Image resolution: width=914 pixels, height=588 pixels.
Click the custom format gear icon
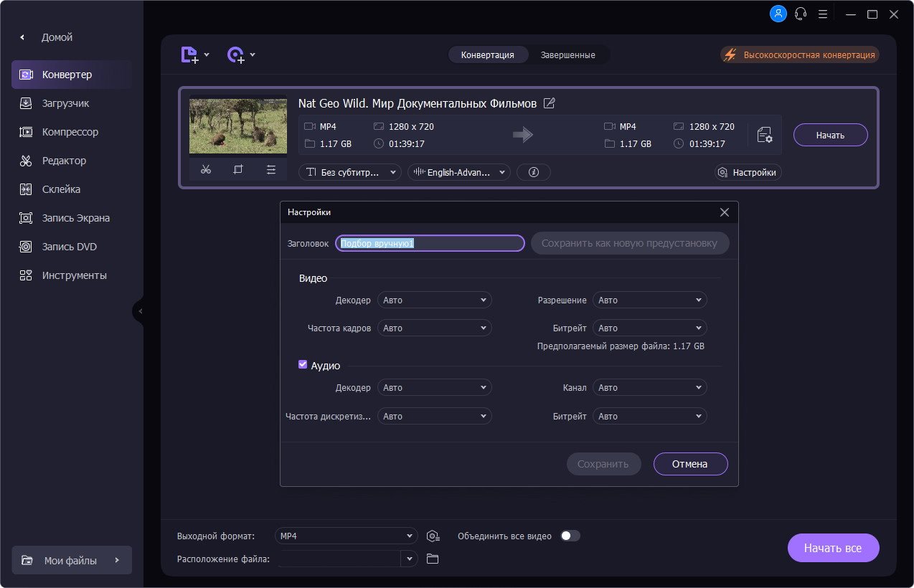[x=432, y=536]
